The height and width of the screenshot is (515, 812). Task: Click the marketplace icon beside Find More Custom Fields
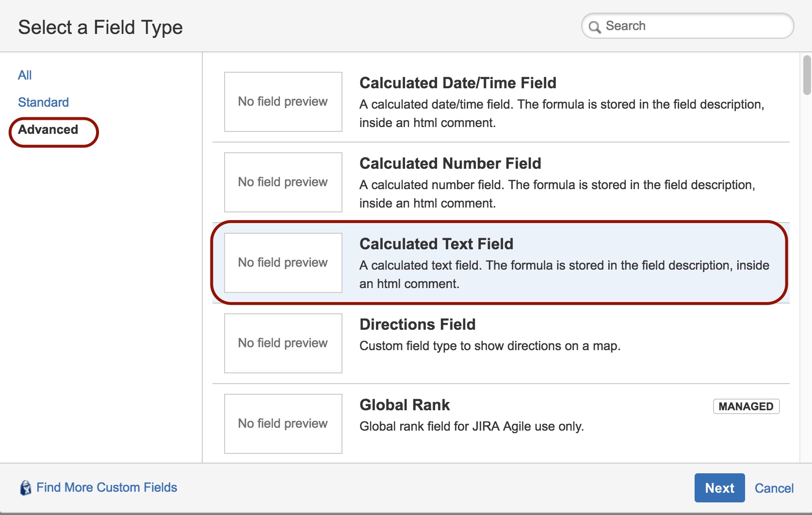coord(25,488)
